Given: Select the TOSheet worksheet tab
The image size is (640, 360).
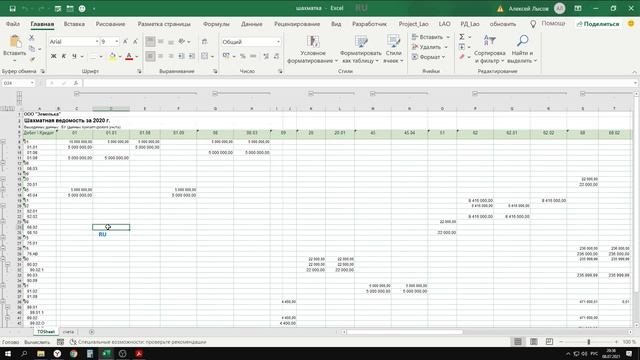Looking at the screenshot, I should (46, 332).
